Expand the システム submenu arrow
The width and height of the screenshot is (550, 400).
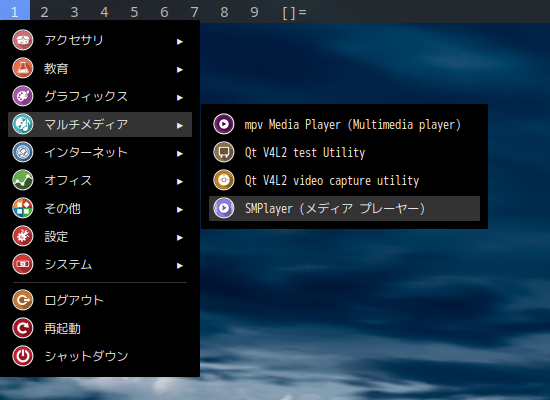point(180,266)
